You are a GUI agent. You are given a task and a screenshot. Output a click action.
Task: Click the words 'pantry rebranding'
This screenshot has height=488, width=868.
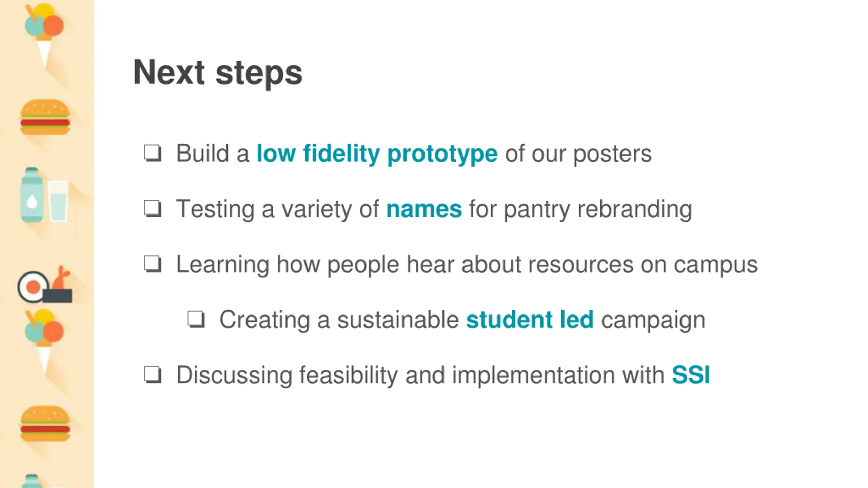pyautogui.click(x=598, y=209)
